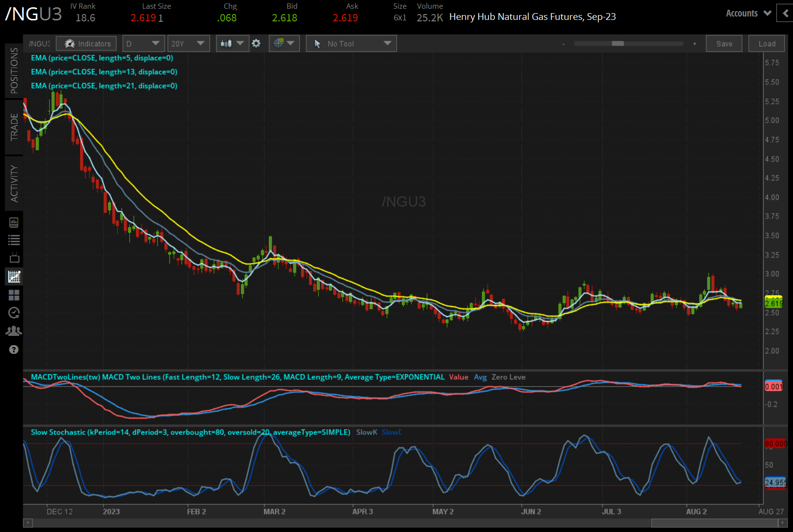Click the MACD Avg legend label
The width and height of the screenshot is (793, 532).
tap(480, 377)
